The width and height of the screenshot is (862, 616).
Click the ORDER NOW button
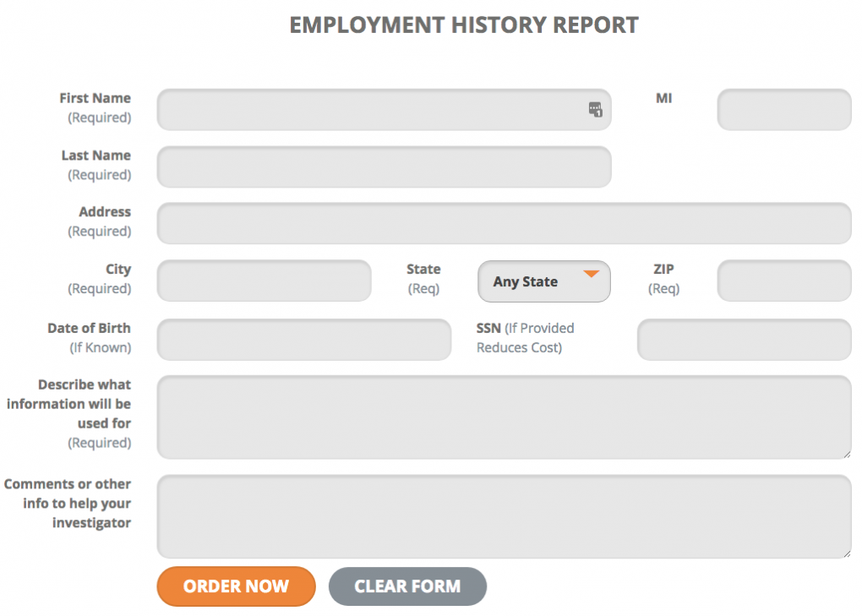[x=236, y=586]
